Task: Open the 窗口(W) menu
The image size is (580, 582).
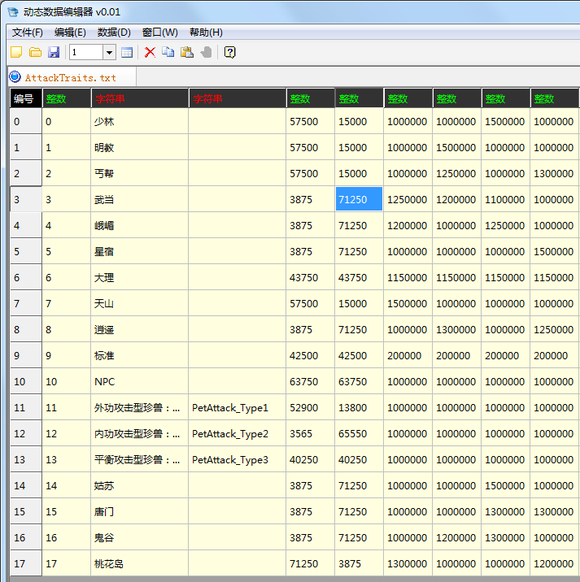Action: (x=160, y=33)
